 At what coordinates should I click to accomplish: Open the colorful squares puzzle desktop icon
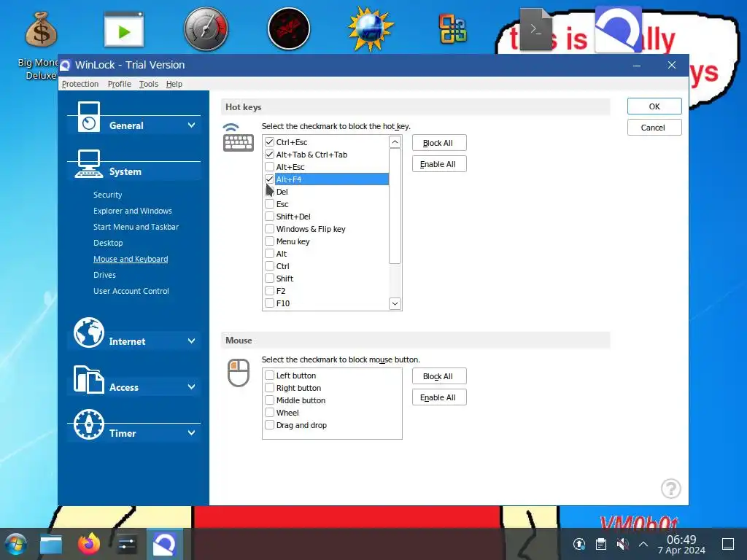pyautogui.click(x=452, y=29)
